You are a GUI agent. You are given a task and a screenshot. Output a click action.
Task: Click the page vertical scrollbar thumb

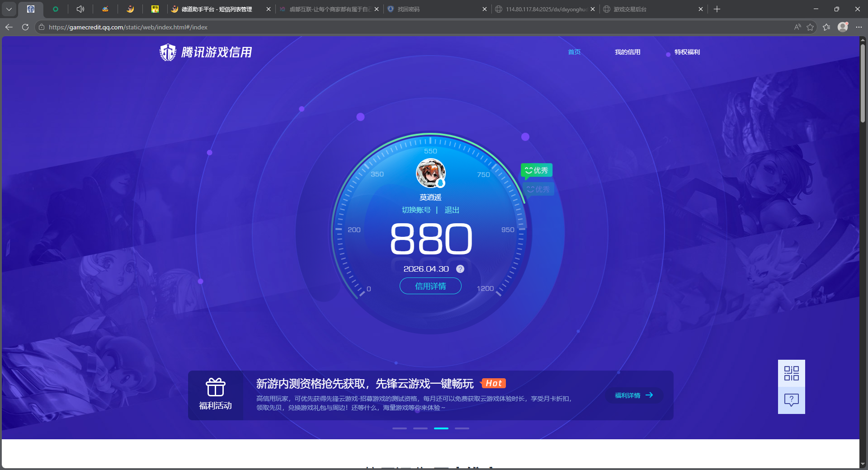click(863, 83)
